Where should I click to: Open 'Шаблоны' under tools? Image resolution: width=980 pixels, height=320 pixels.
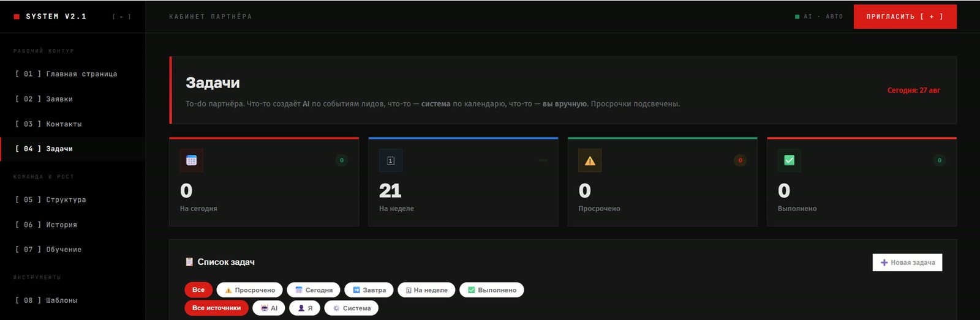click(73, 300)
